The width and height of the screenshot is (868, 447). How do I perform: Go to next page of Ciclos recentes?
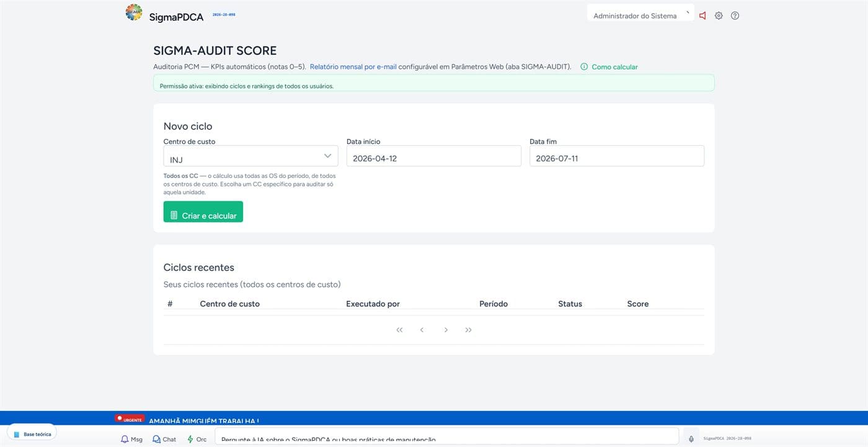tap(446, 330)
